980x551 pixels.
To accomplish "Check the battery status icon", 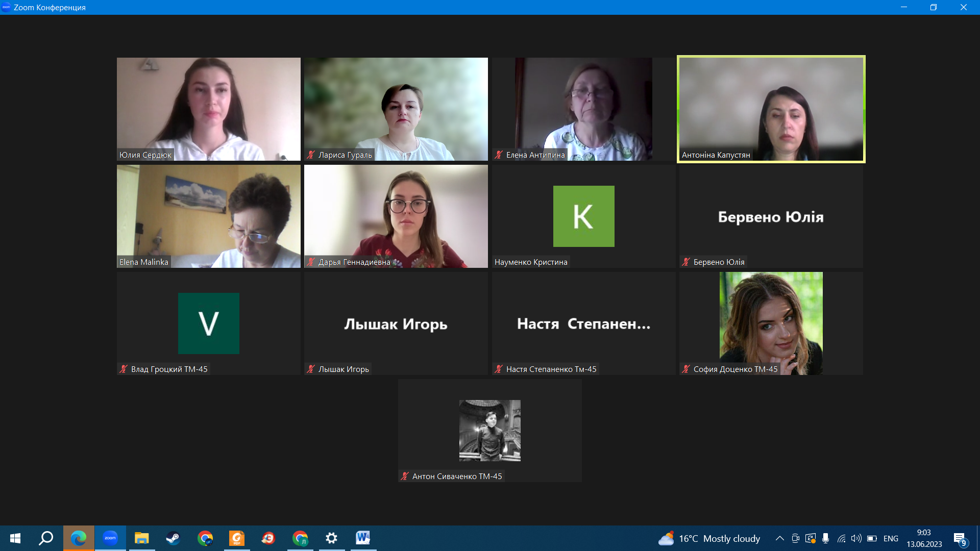I will [x=872, y=538].
